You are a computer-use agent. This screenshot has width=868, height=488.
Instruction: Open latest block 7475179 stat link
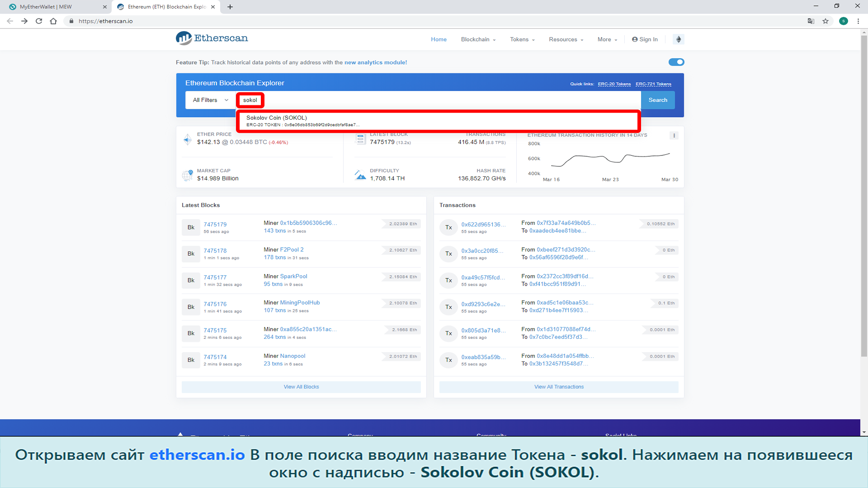coord(382,142)
